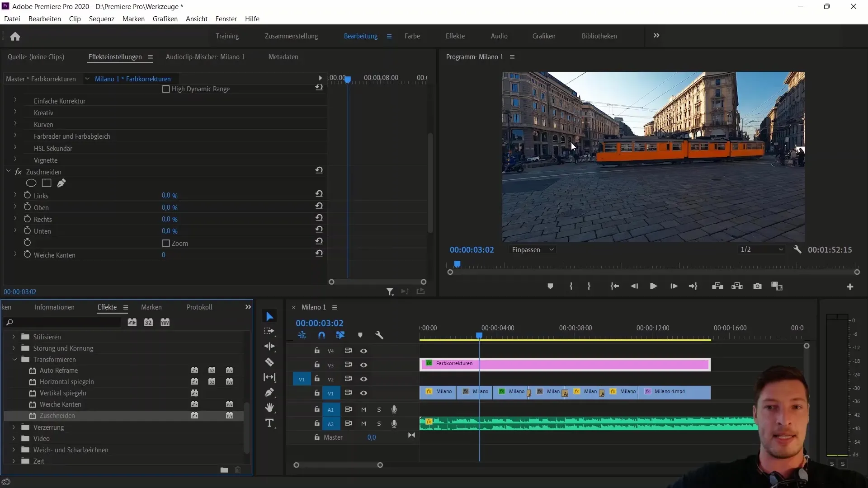Toggle visibility of track V1 eye
This screenshot has height=488, width=868.
point(363,393)
